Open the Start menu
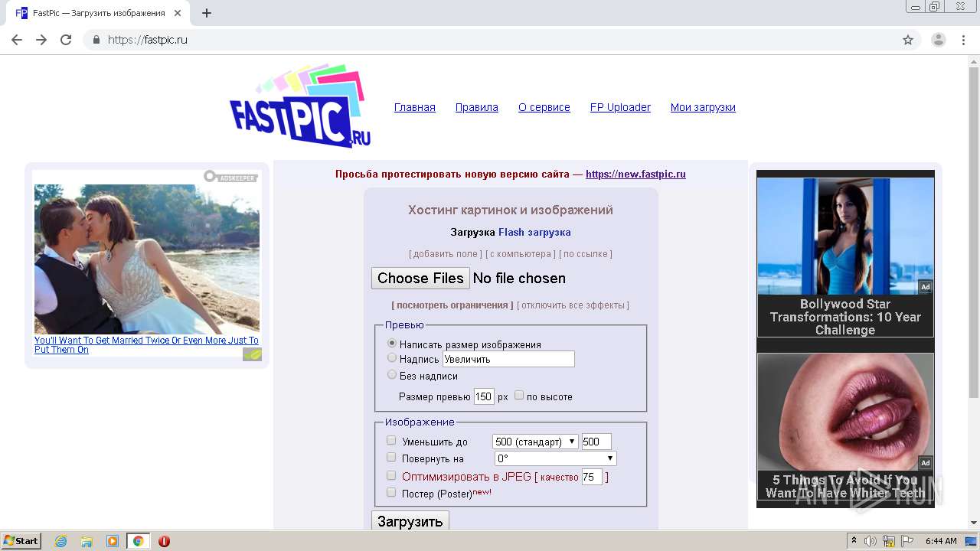This screenshot has width=980, height=551. coord(21,541)
